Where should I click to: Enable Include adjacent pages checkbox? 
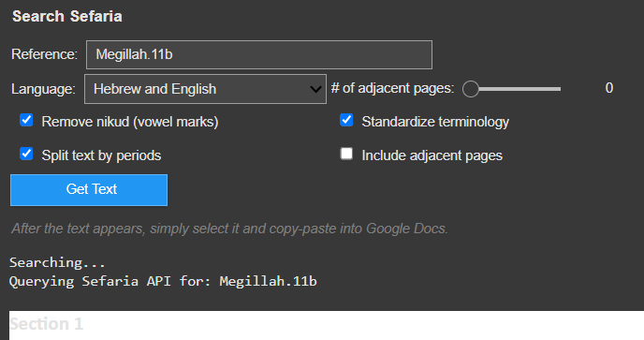(346, 155)
